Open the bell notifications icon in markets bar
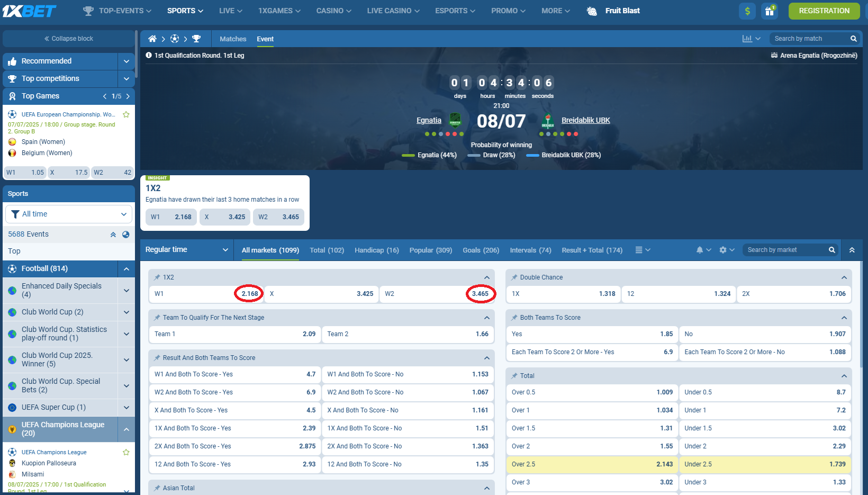 coord(700,250)
